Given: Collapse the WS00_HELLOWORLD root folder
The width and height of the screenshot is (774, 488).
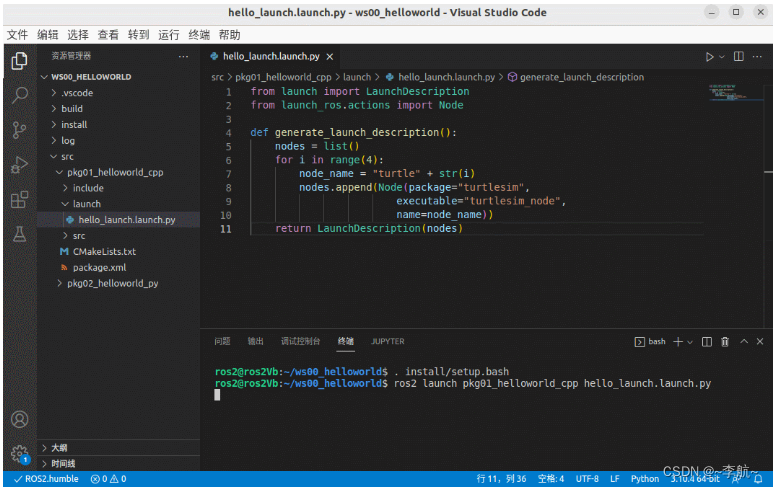Looking at the screenshot, I should 118,77.
